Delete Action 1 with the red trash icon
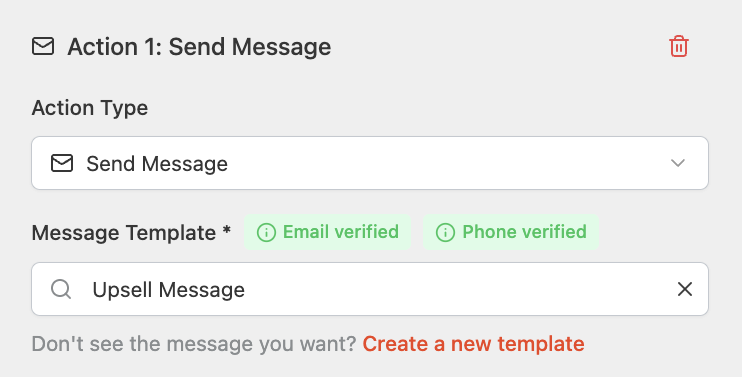 click(x=679, y=46)
